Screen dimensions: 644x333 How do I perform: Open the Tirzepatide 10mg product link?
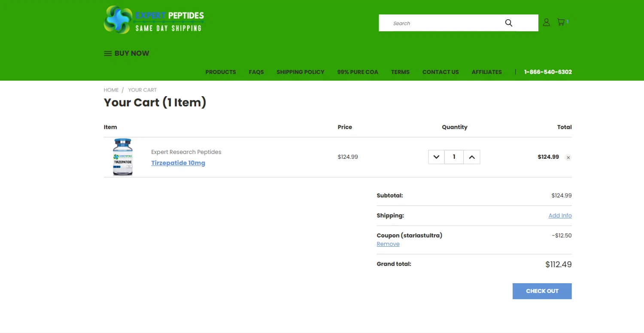[x=178, y=163]
